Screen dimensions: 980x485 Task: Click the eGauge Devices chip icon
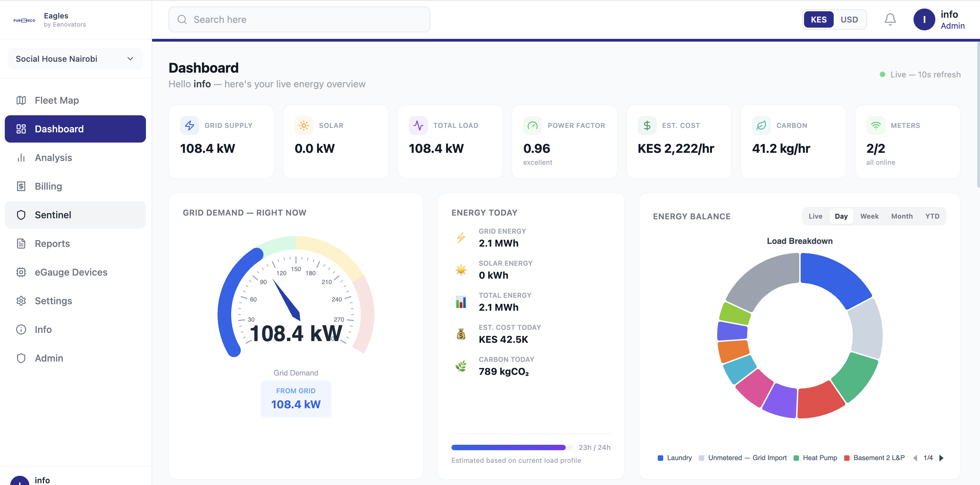[x=21, y=273]
